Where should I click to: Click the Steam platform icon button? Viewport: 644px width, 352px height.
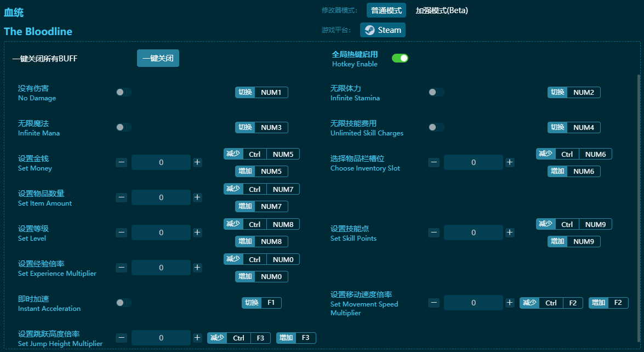tap(383, 30)
